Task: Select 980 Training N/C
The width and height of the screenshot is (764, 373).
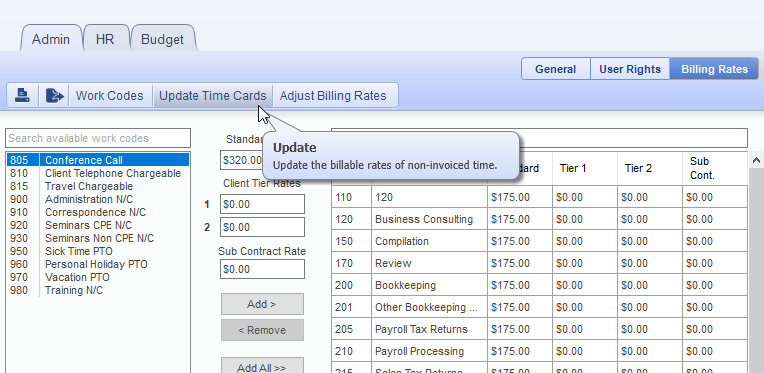Action: (x=98, y=290)
